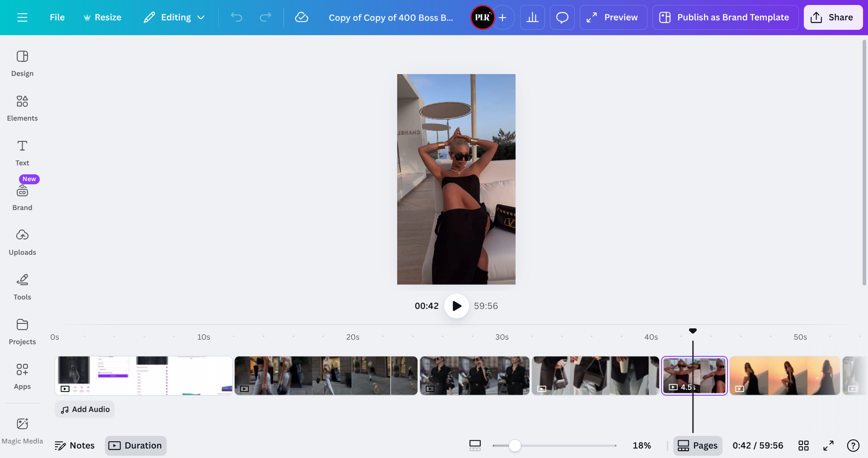Viewport: 868px width, 458px height.
Task: Click the Share button
Action: pos(833,17)
